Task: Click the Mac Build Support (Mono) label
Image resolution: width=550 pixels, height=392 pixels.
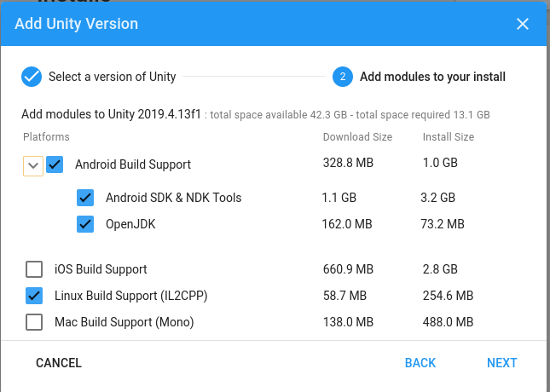Action: pos(124,322)
